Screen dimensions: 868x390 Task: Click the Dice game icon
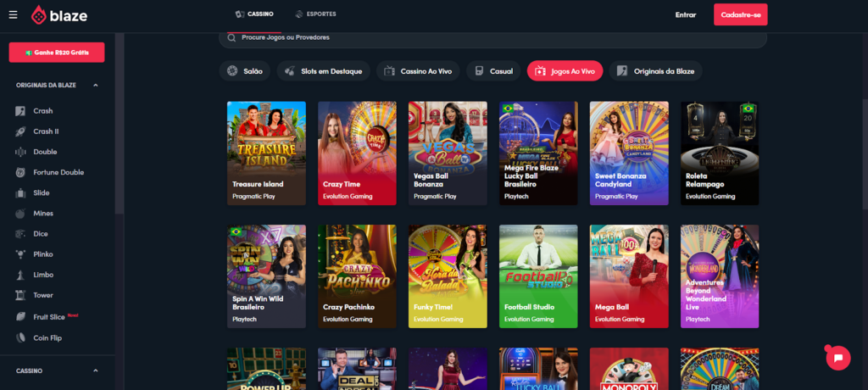20,234
